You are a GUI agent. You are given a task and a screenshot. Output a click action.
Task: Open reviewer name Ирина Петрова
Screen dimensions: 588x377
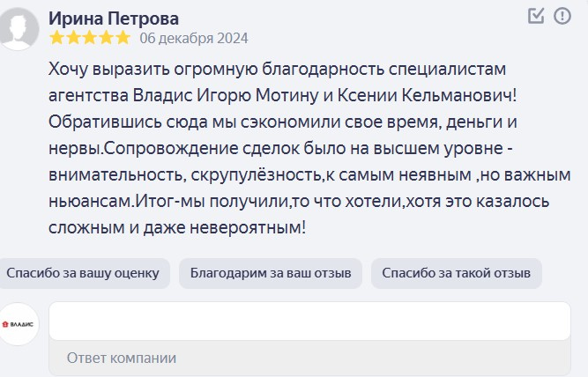[x=114, y=18]
